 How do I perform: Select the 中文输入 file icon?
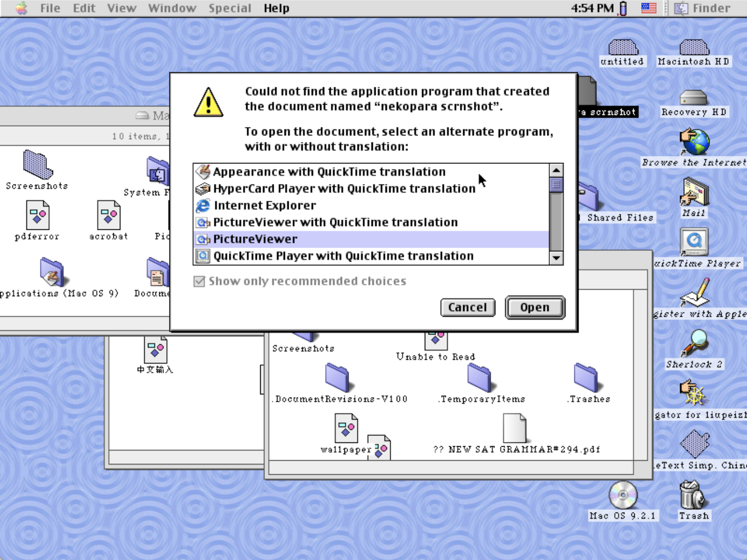point(155,349)
